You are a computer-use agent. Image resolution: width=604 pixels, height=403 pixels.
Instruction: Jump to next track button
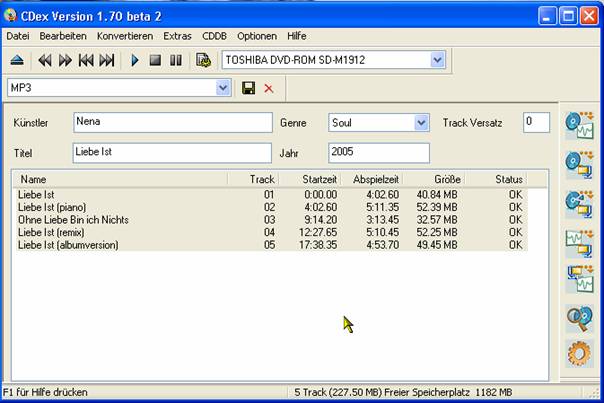107,60
